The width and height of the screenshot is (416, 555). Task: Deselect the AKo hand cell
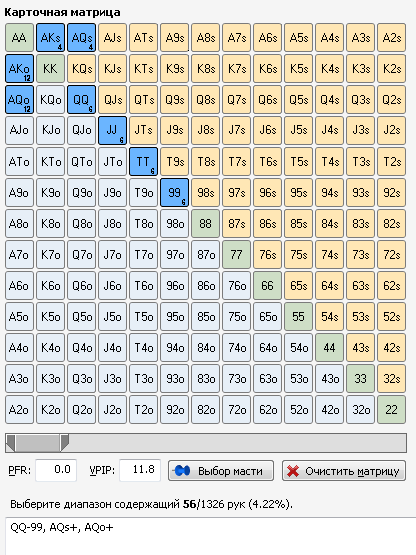[x=19, y=69]
